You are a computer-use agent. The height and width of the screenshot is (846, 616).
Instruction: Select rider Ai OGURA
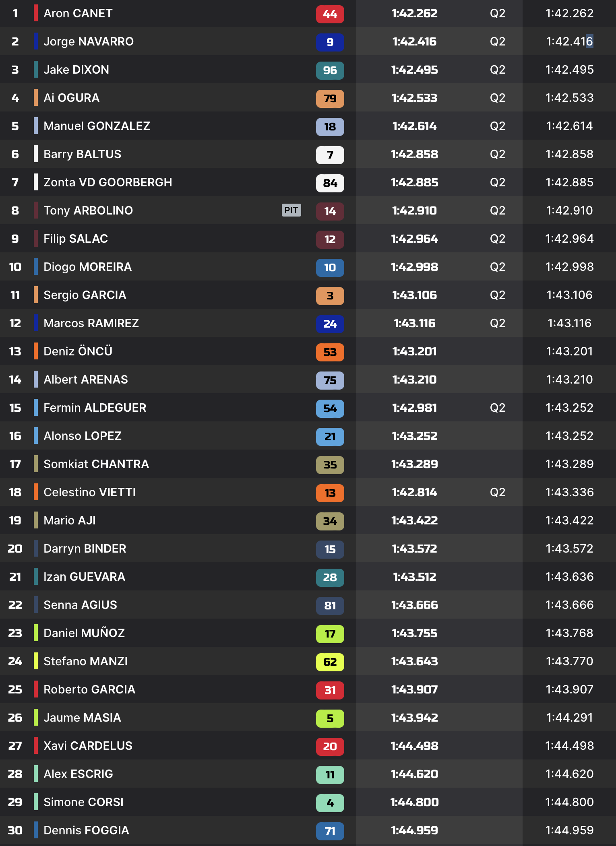click(71, 98)
